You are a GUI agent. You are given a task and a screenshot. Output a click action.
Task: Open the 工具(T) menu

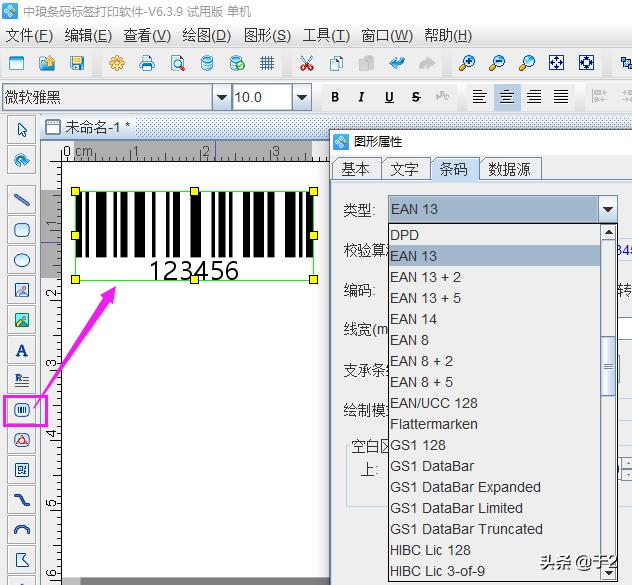(326, 35)
